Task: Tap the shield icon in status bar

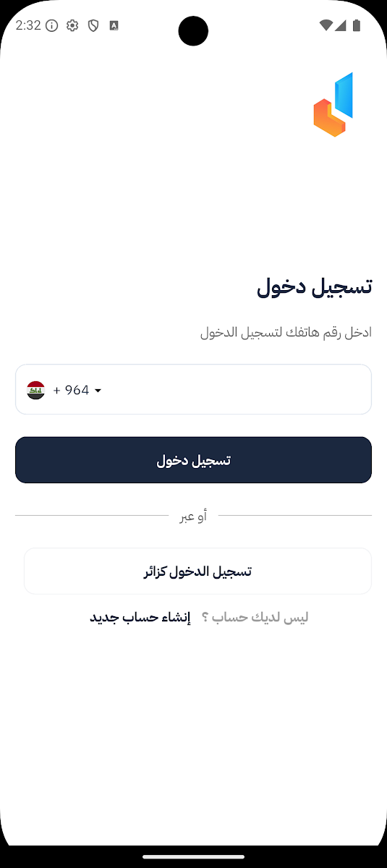Action: [x=93, y=25]
